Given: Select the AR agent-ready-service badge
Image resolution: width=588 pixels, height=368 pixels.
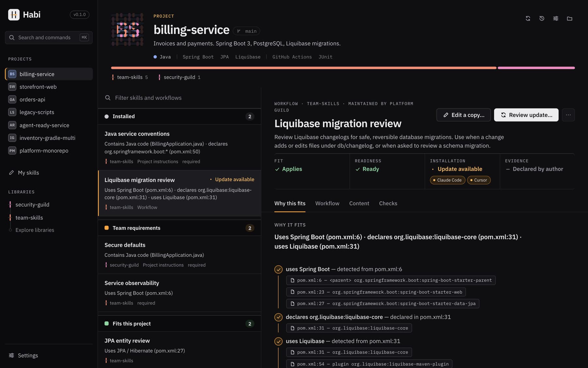Looking at the screenshot, I should pyautogui.click(x=12, y=125).
